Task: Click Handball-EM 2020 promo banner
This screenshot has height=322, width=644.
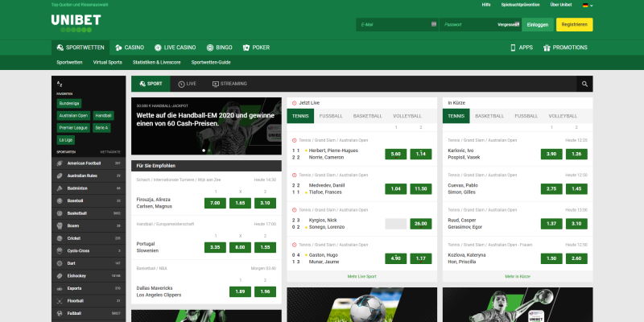Action: pyautogui.click(x=206, y=126)
